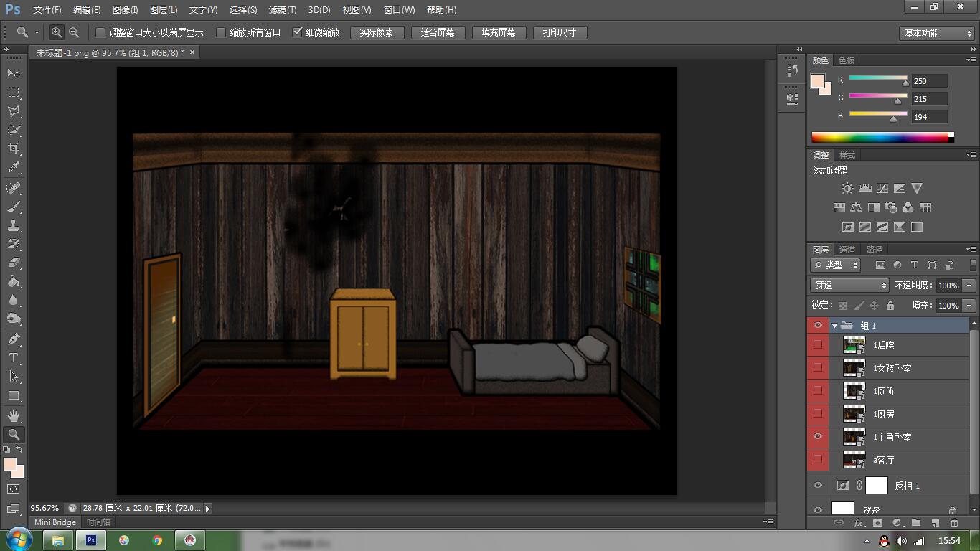Open the 基本功能 workspace dropdown
980x551 pixels.
pyautogui.click(x=936, y=33)
